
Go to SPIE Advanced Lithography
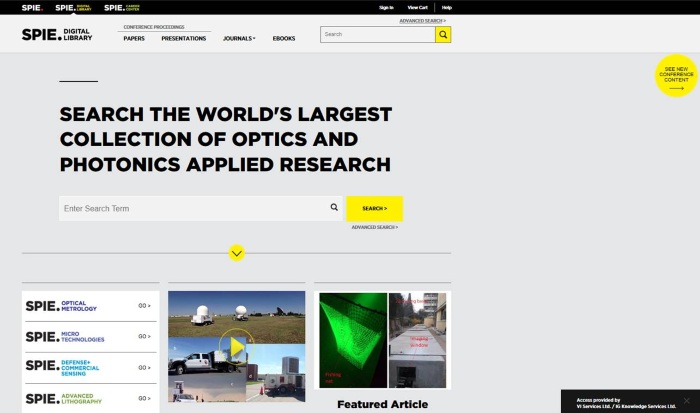[144, 398]
